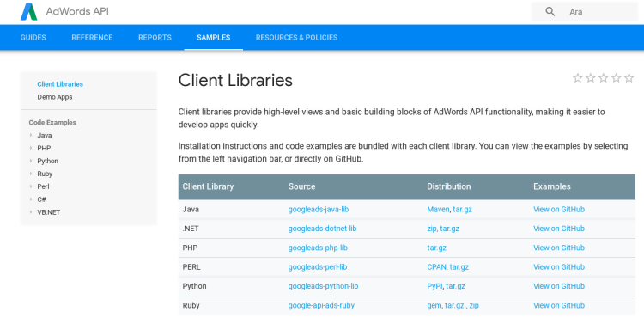
Task: Open the Guides tab
Action: pos(33,38)
